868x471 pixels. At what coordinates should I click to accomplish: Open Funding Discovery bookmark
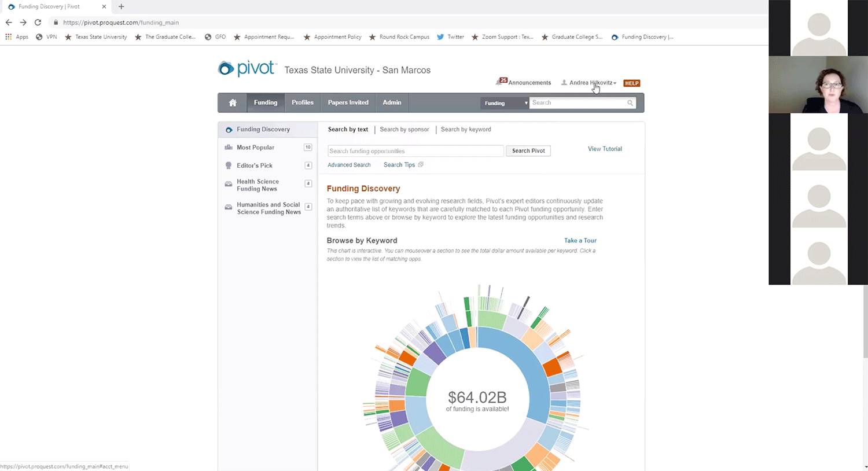[642, 36]
